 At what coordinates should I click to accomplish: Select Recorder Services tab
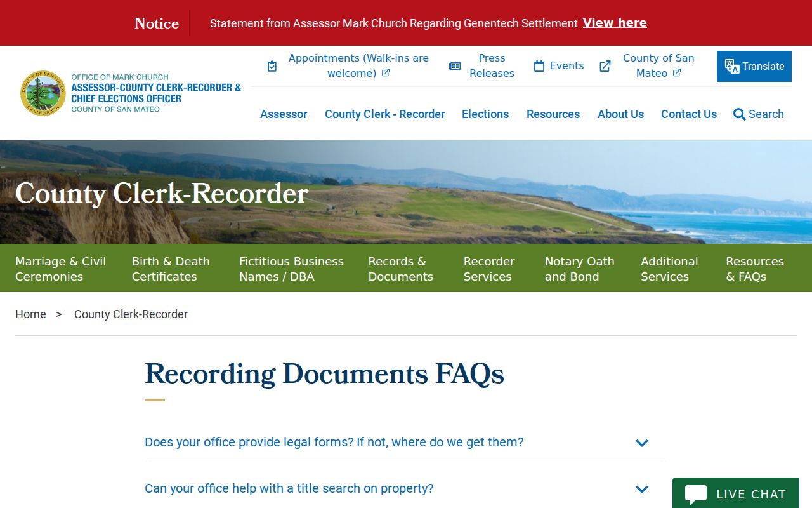coord(489,269)
